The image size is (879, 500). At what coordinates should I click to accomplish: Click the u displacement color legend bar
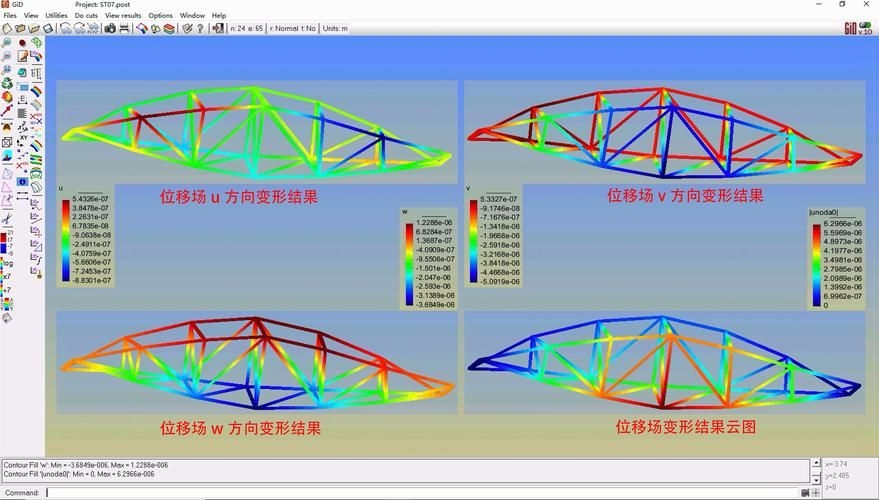point(66,241)
